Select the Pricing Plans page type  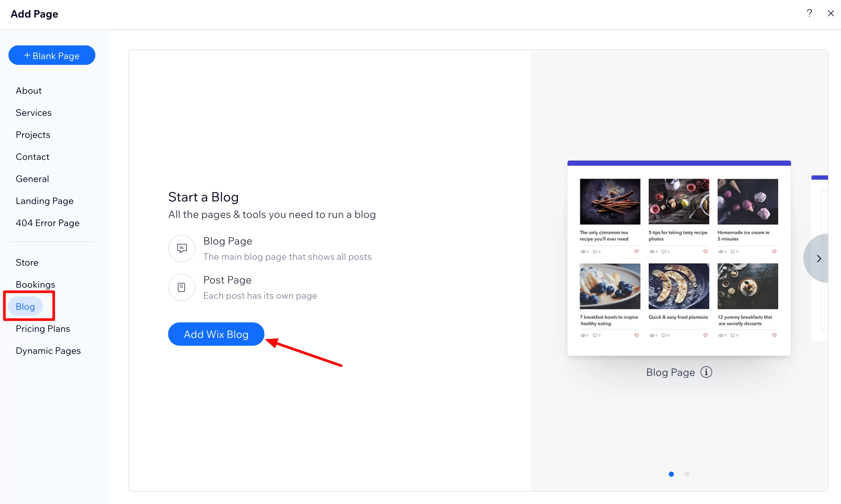pos(43,328)
